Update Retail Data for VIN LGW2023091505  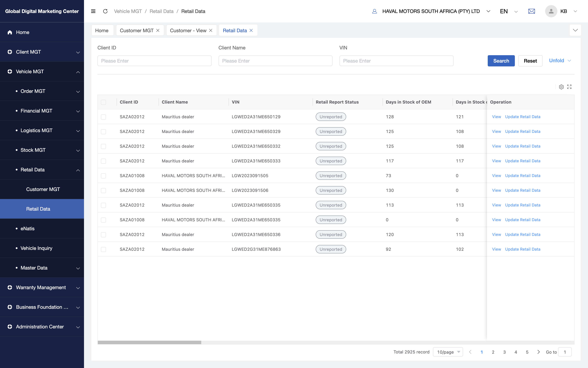(x=523, y=176)
